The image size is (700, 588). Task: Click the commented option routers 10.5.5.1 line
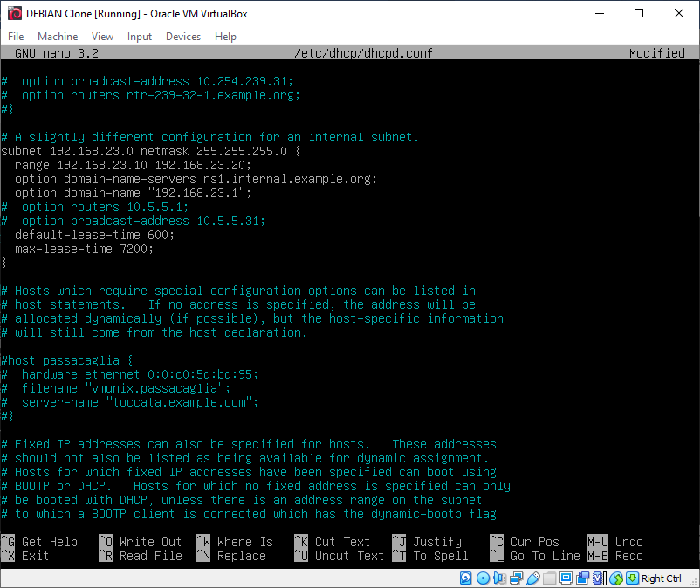(x=95, y=207)
